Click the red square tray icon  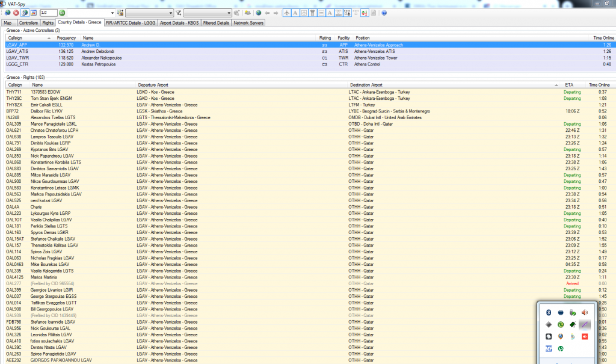(x=585, y=336)
